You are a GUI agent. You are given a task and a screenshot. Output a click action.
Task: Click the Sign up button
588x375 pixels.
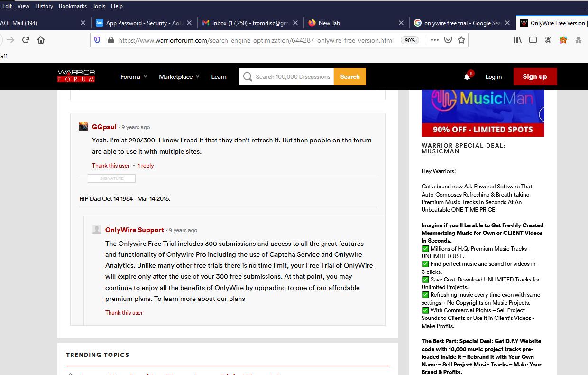(535, 76)
